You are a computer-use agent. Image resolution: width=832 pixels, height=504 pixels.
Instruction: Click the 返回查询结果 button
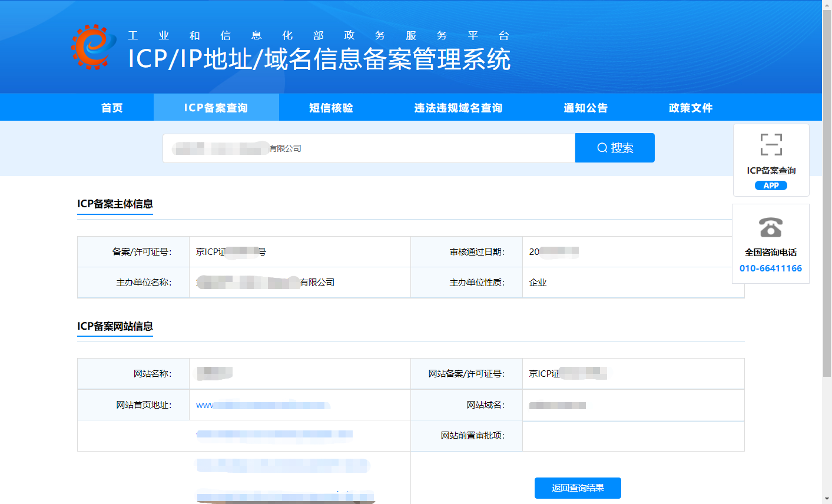coord(578,488)
